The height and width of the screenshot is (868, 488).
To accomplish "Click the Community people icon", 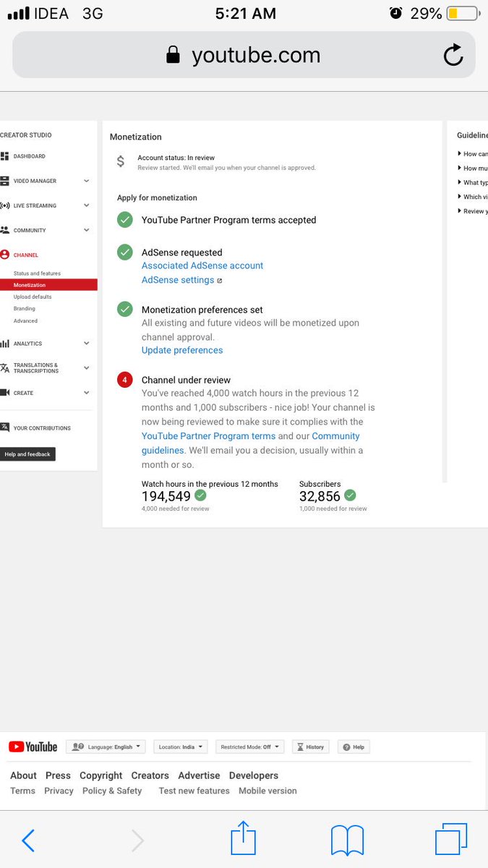I will 4,230.
